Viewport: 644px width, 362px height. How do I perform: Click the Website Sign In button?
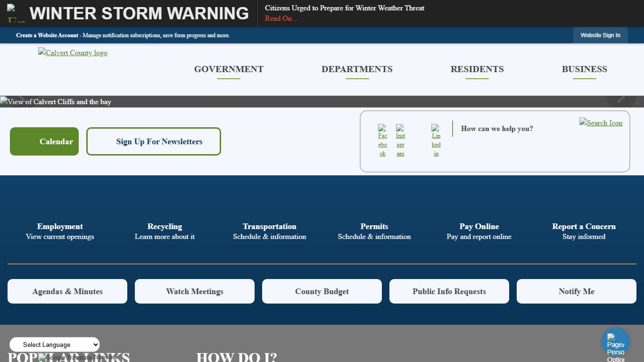coord(600,35)
